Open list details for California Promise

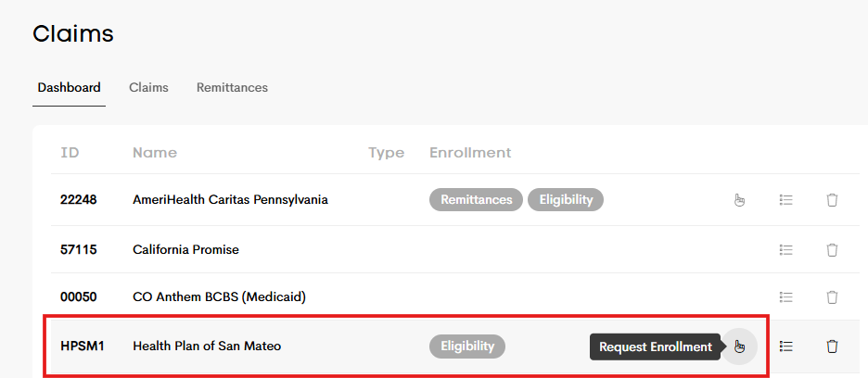tap(785, 250)
